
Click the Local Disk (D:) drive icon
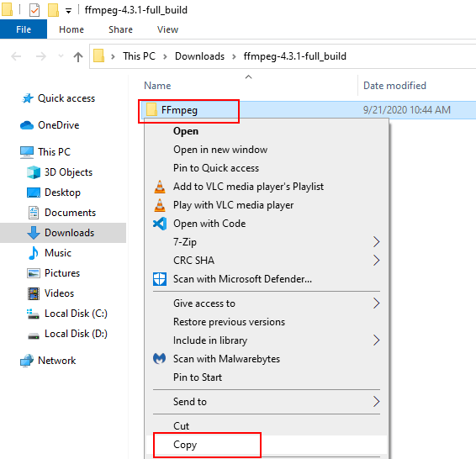click(x=34, y=335)
